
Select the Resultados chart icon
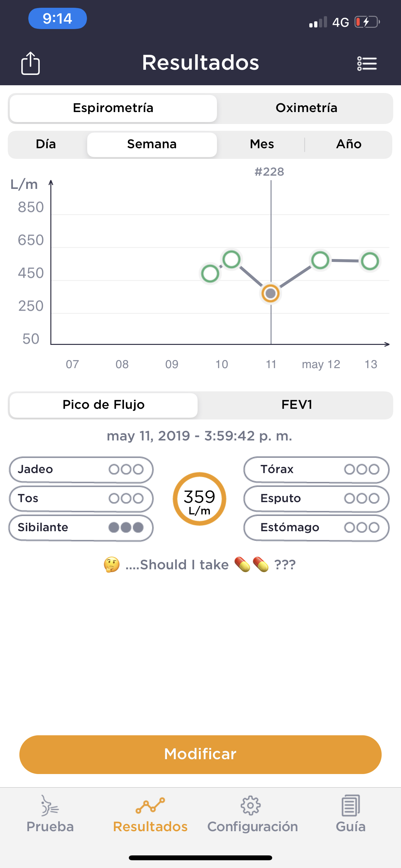point(150,806)
